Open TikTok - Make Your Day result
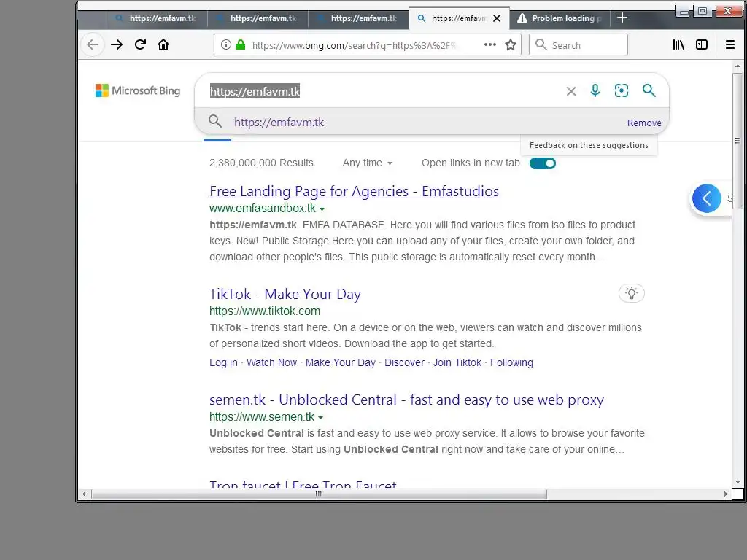Image resolution: width=747 pixels, height=560 pixels. point(285,294)
